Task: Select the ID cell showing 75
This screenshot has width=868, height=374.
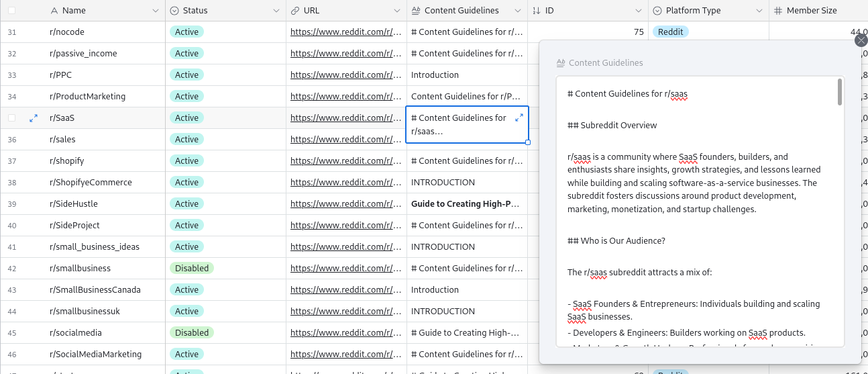Action: coord(588,32)
